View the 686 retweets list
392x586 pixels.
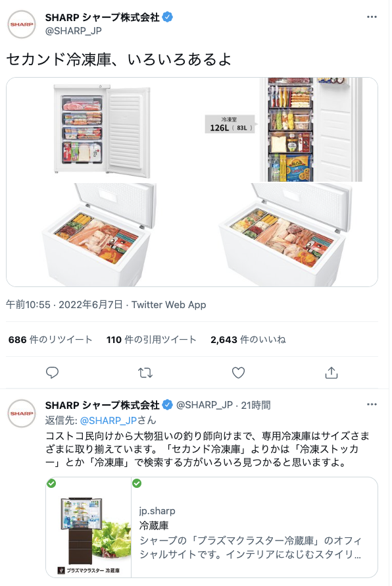click(51, 340)
